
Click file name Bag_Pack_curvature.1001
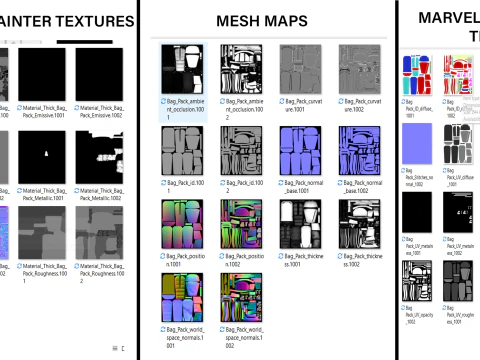304,105
